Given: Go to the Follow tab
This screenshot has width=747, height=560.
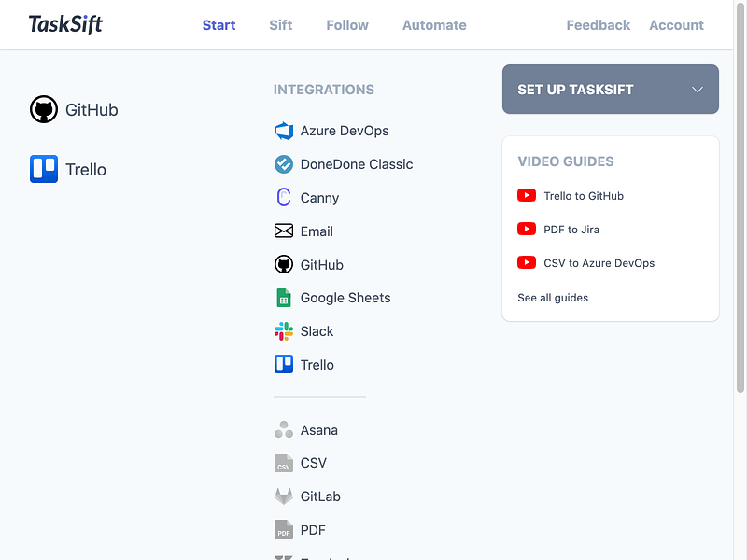Looking at the screenshot, I should 347,25.
